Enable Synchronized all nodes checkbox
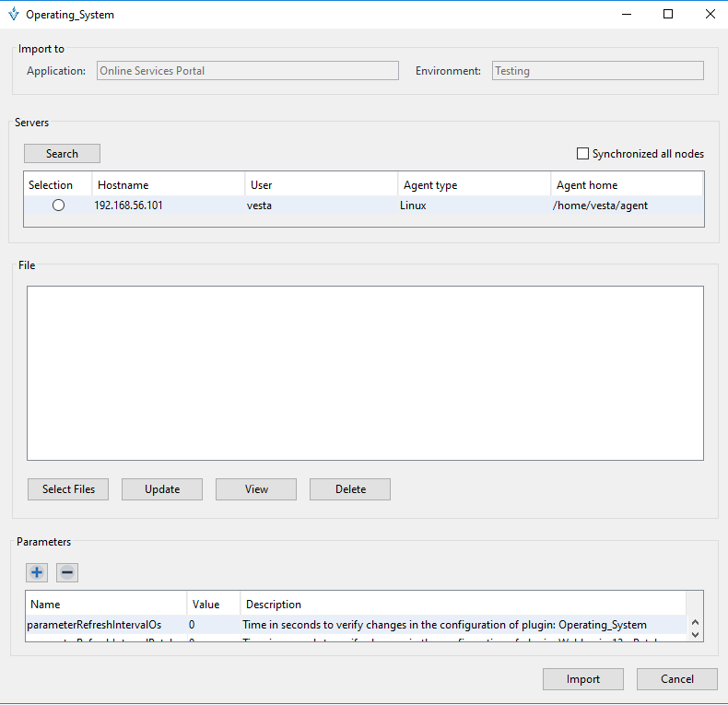This screenshot has width=728, height=705. click(x=582, y=154)
